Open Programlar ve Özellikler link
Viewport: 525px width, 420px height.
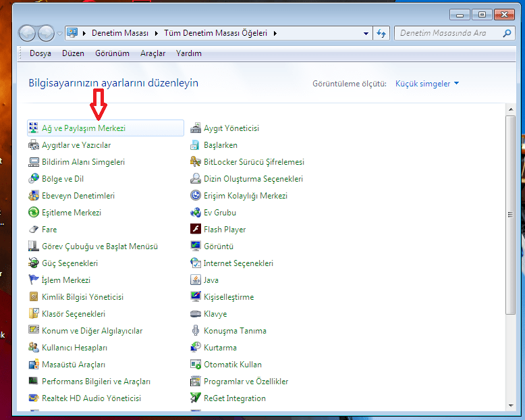click(246, 382)
